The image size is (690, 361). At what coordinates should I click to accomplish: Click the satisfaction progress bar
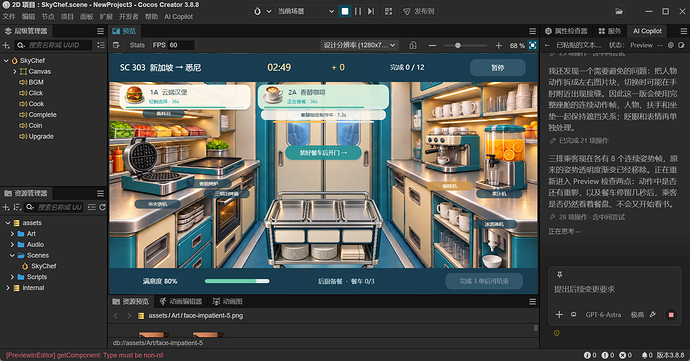pyautogui.click(x=237, y=281)
